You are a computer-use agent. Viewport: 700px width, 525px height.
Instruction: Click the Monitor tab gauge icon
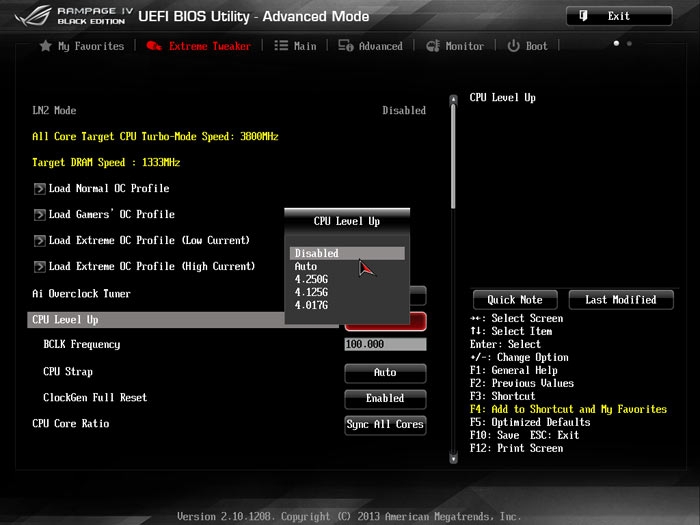(433, 46)
